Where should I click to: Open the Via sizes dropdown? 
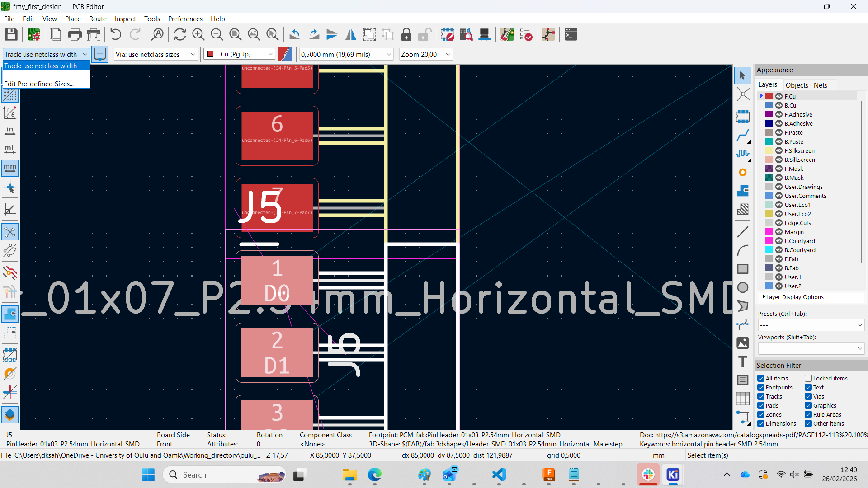tap(156, 54)
